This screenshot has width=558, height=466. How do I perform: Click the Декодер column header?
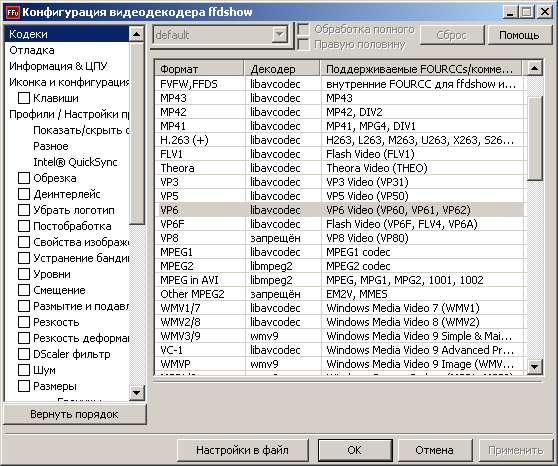[x=283, y=69]
